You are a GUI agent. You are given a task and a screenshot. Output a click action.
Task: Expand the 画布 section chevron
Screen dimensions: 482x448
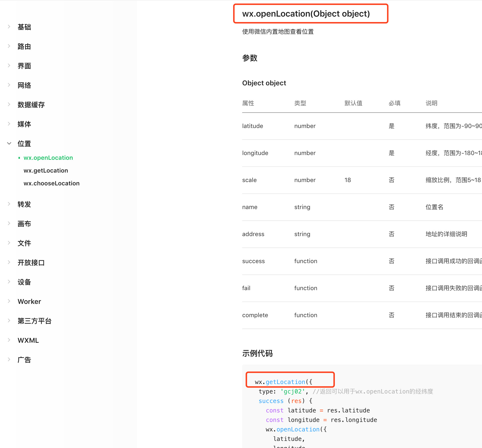point(9,223)
